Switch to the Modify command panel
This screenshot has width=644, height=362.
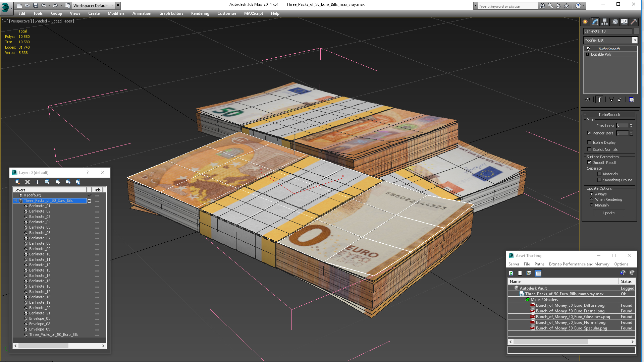click(x=595, y=22)
